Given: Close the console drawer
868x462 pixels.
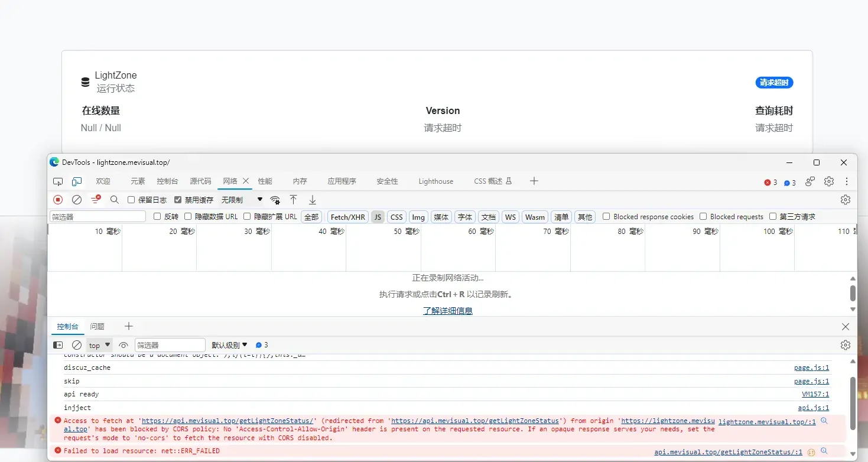Looking at the screenshot, I should pos(846,327).
